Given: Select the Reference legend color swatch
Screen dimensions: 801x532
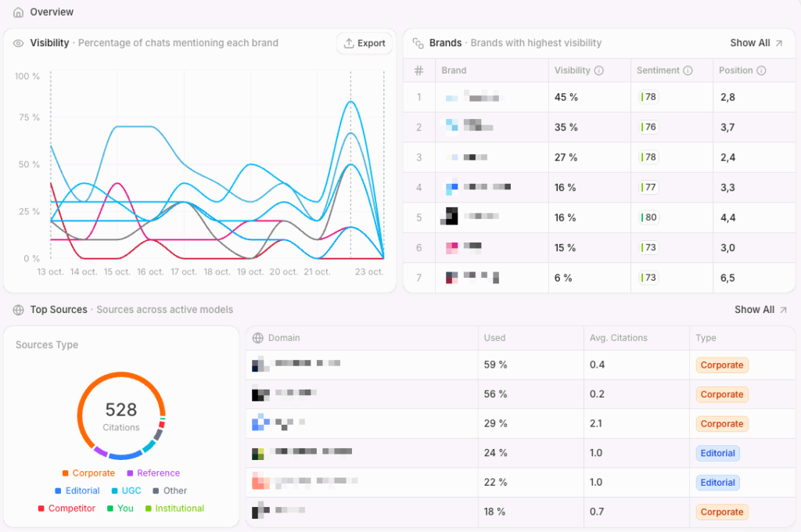Looking at the screenshot, I should (130, 473).
